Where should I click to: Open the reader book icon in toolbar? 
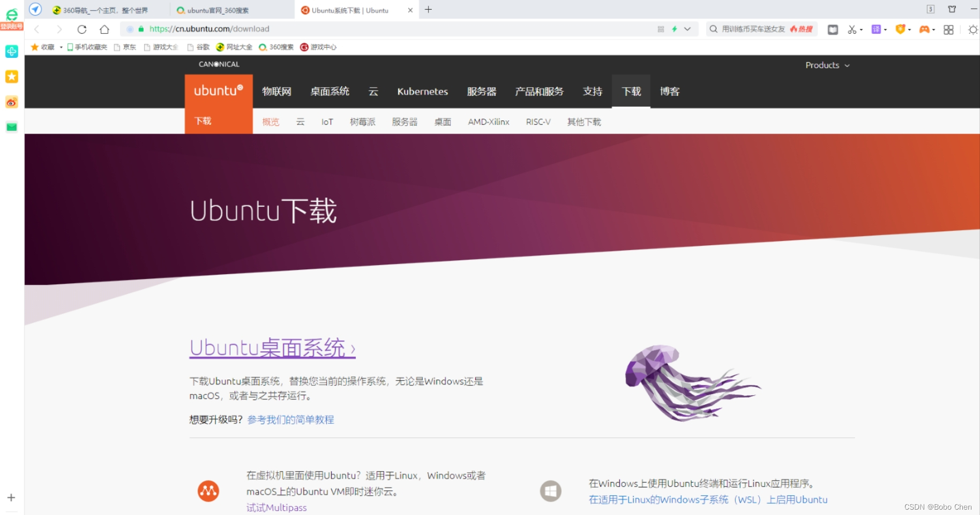click(833, 29)
